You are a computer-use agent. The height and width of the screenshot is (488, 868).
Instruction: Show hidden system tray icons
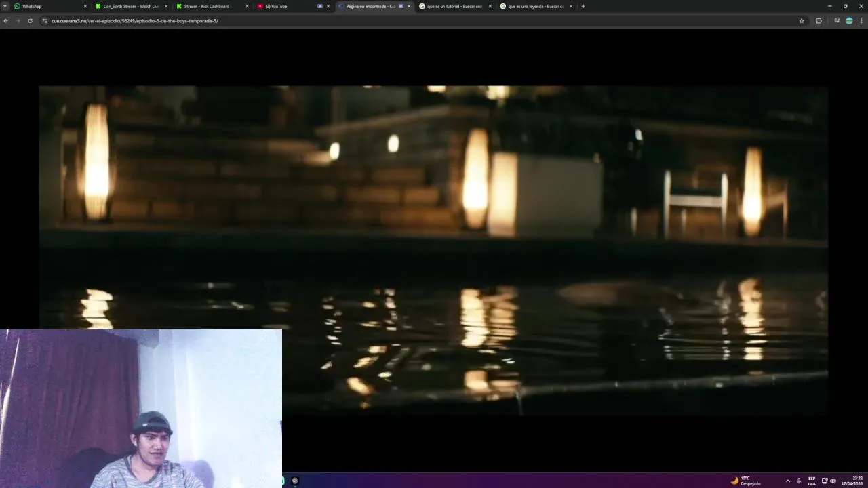[787, 481]
